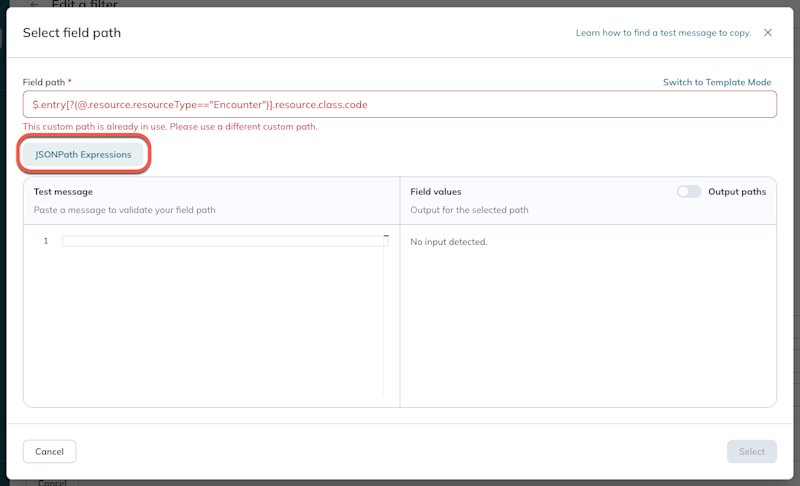Click the 'Output paths' label
800x486 pixels.
tap(737, 192)
